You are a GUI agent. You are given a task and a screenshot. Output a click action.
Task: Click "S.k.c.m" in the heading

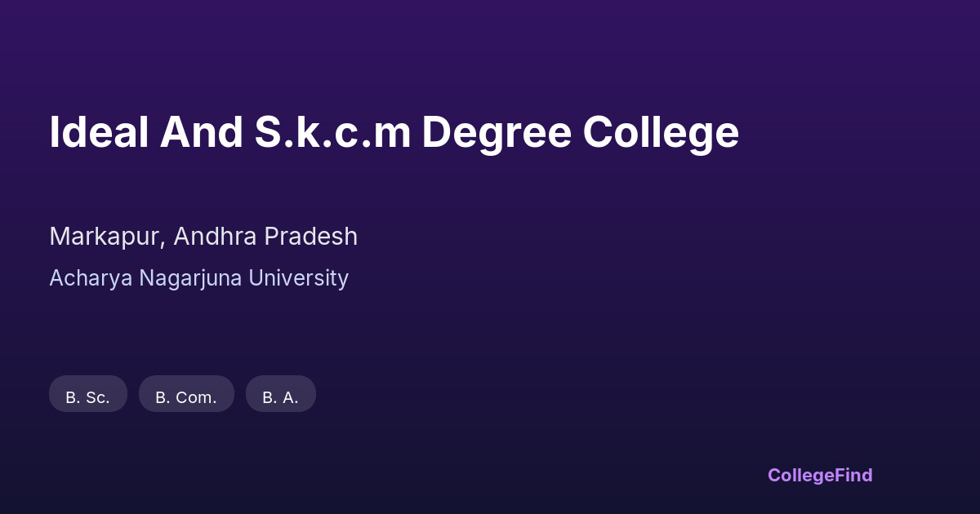pyautogui.click(x=332, y=132)
